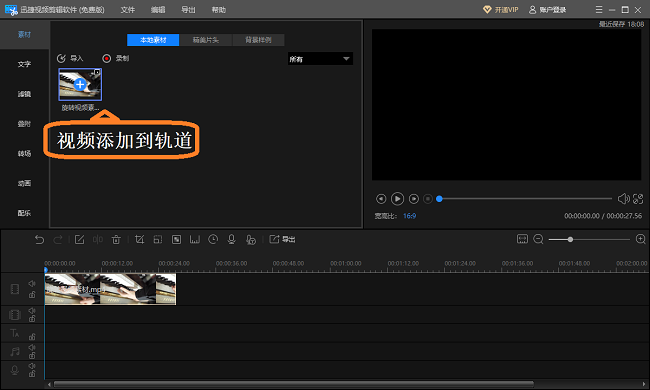Split the clip with the split tool
This screenshot has height=390, width=650.
pyautogui.click(x=98, y=240)
